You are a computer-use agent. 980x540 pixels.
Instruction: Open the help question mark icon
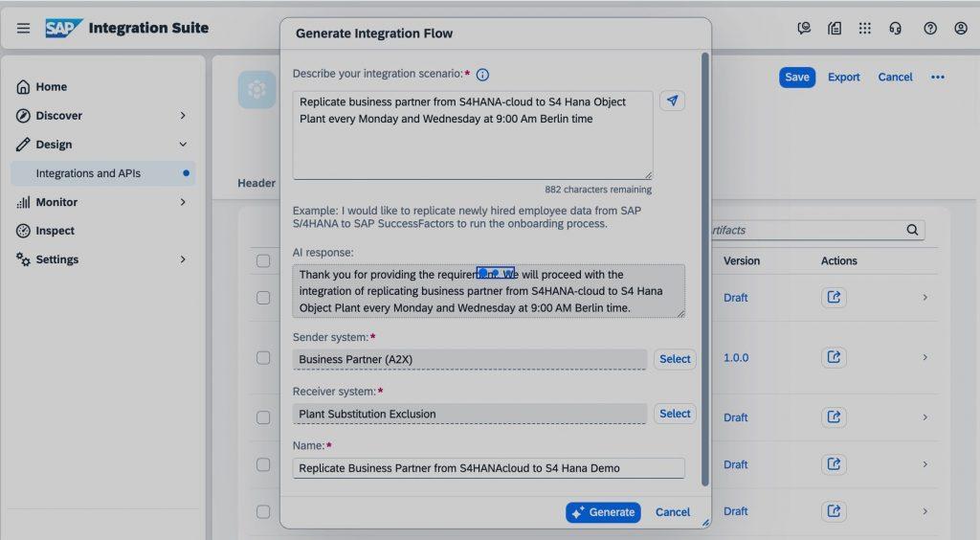930,28
